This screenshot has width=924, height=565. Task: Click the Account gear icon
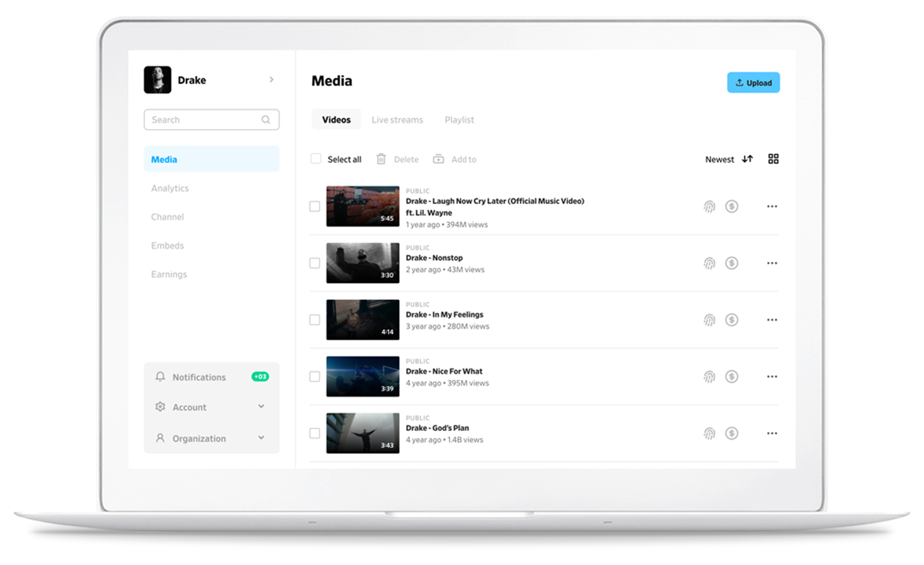(x=160, y=407)
